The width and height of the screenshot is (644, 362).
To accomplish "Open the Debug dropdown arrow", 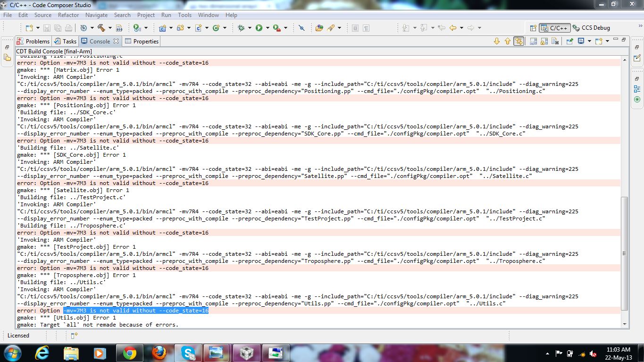I will [x=250, y=28].
